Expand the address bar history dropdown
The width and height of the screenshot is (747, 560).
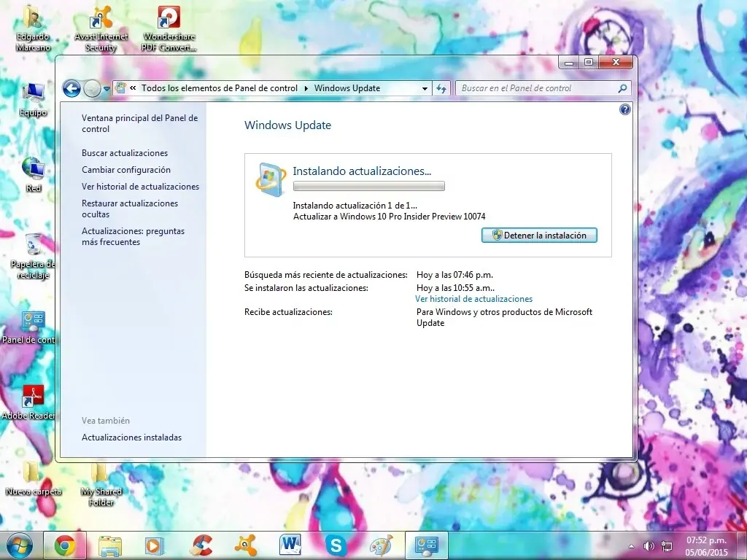[x=425, y=88]
